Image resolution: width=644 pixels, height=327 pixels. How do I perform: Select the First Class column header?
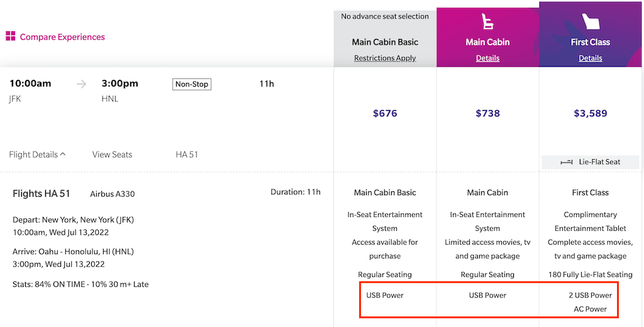(x=590, y=35)
